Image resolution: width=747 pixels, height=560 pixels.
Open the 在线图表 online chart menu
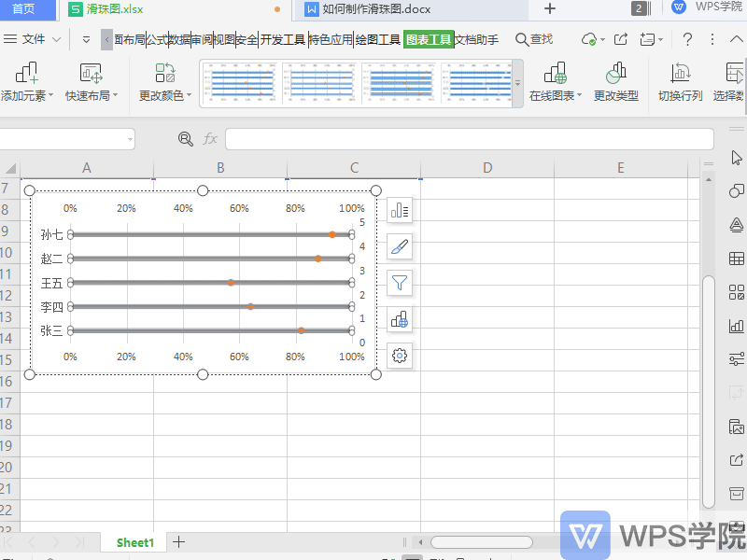(x=555, y=82)
